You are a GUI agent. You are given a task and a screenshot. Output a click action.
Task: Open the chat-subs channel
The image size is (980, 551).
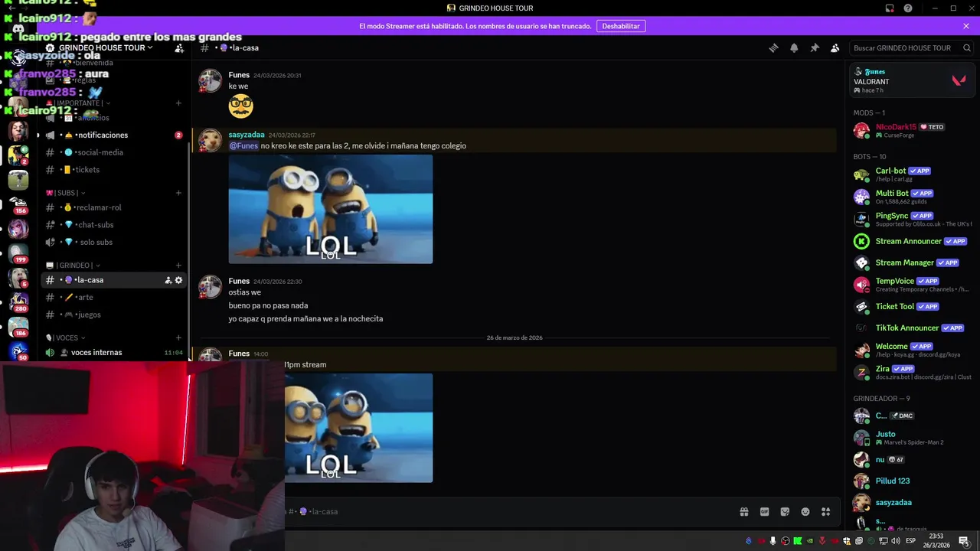coord(113,225)
